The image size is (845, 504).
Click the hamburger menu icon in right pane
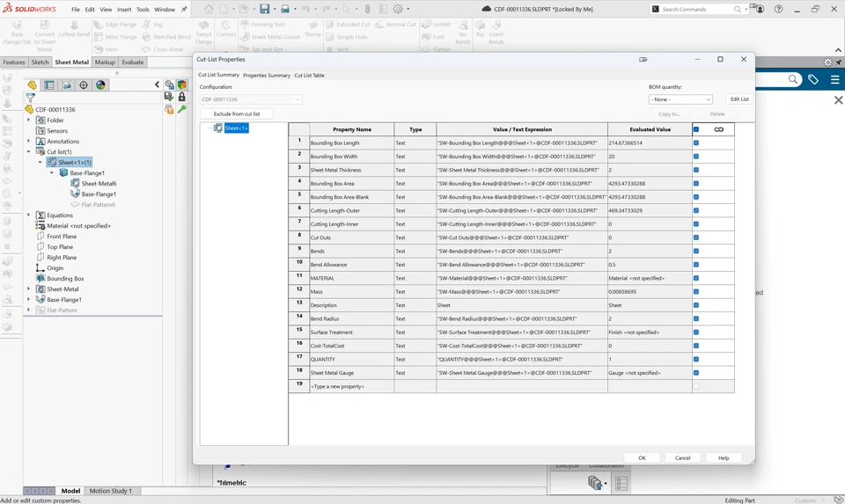point(834,80)
